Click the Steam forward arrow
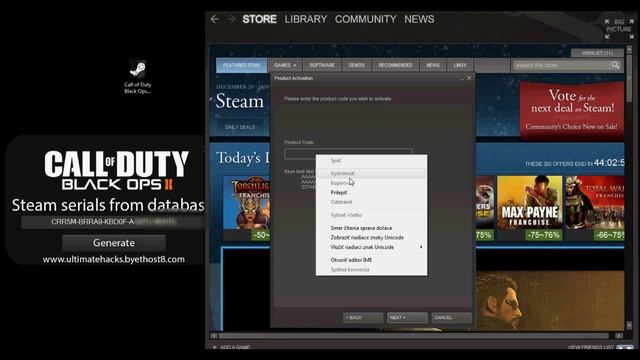 [x=231, y=19]
